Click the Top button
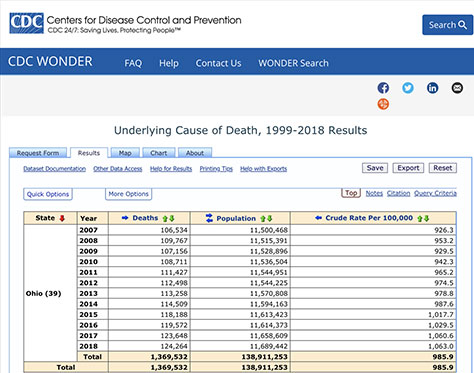Screen dimensions: 474x373 (351, 193)
